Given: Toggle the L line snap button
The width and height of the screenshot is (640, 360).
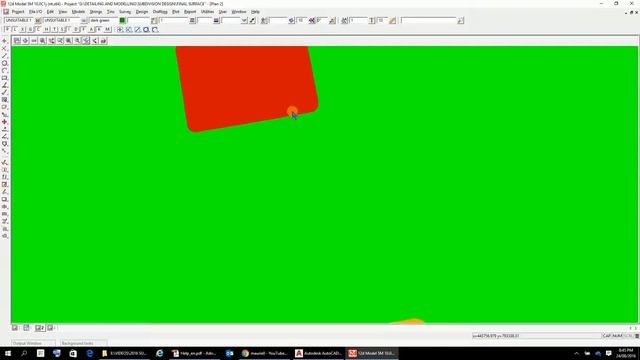Looking at the screenshot, I should pyautogui.click(x=15, y=29).
